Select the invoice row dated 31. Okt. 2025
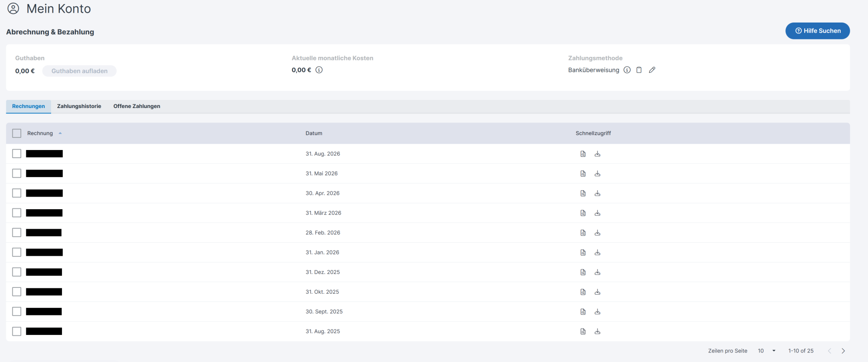This screenshot has height=362, width=868. pyautogui.click(x=17, y=292)
